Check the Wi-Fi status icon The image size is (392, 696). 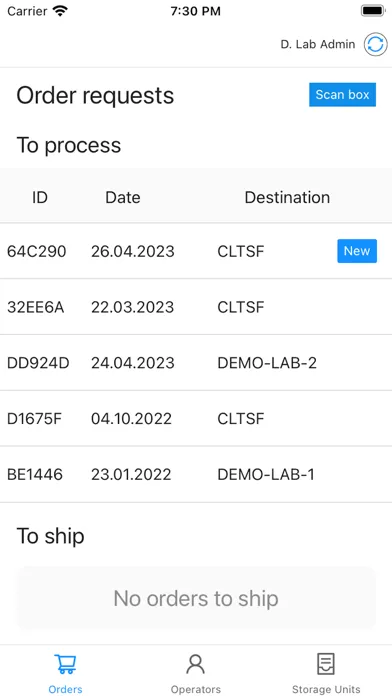tap(59, 11)
